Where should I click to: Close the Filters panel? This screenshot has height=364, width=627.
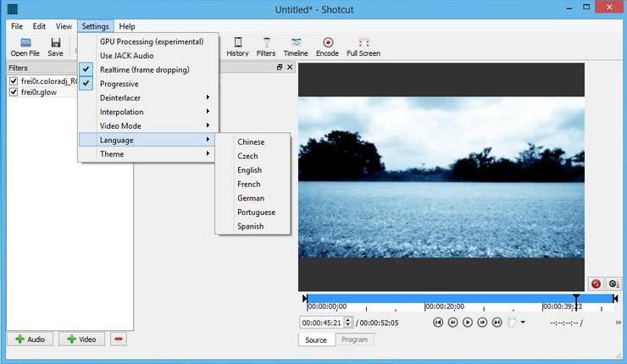tap(290, 67)
